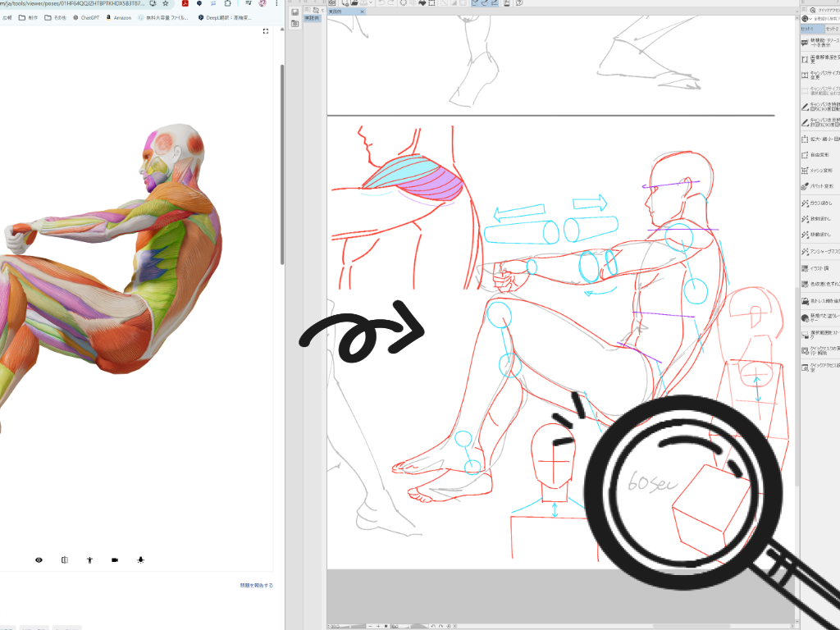Click the smartphone connection icon in command bar

[506, 2]
